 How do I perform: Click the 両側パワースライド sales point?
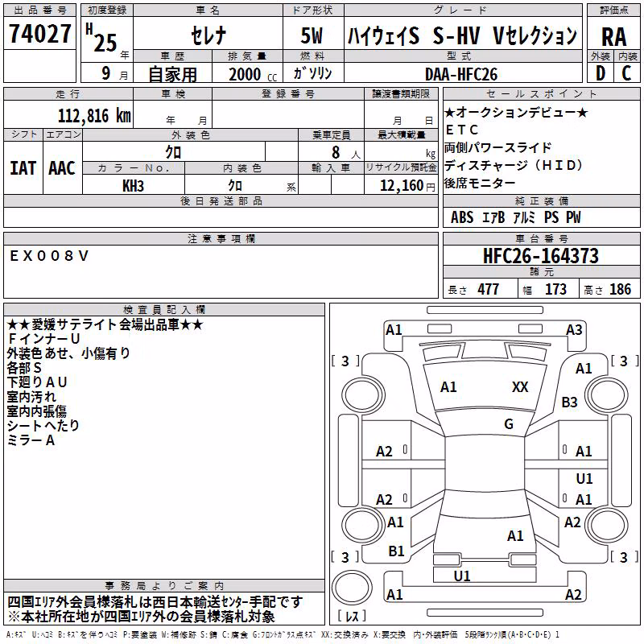coord(497,147)
